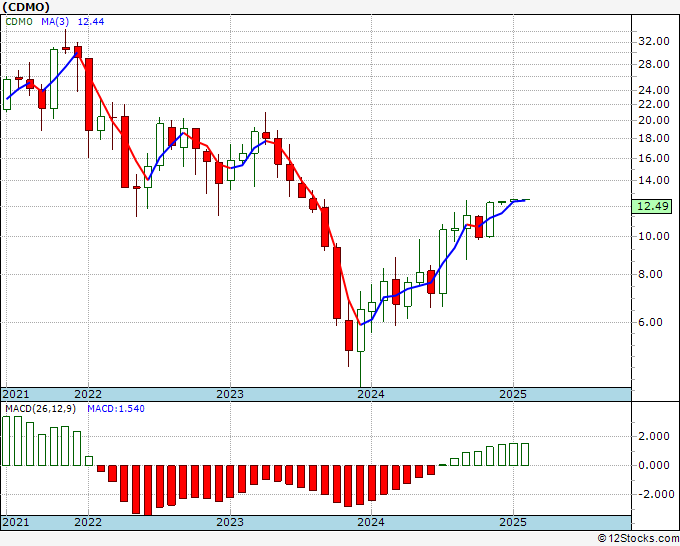
Task: Click the 20.00 price axis label
Action: tap(654, 120)
